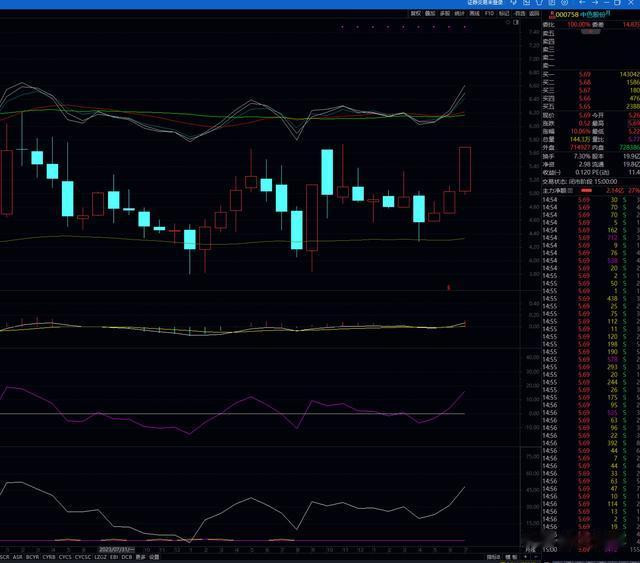
Task: Switch to the CYCS indicator tab
Action: pyautogui.click(x=65, y=557)
